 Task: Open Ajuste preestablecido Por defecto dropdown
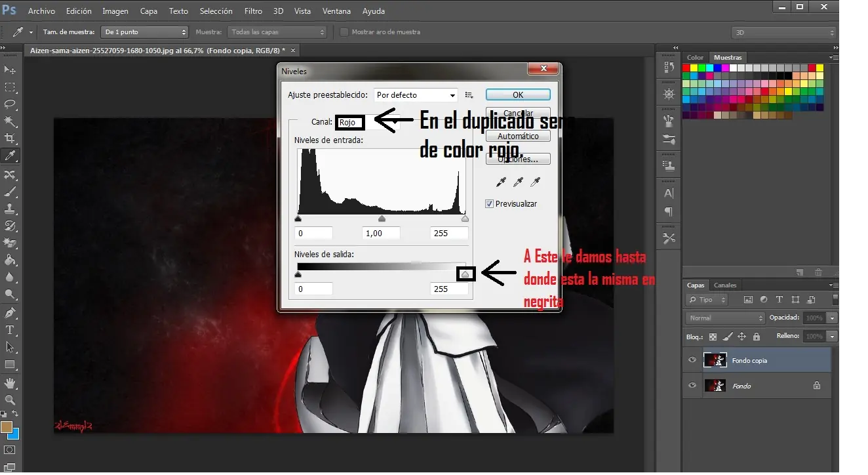point(416,95)
